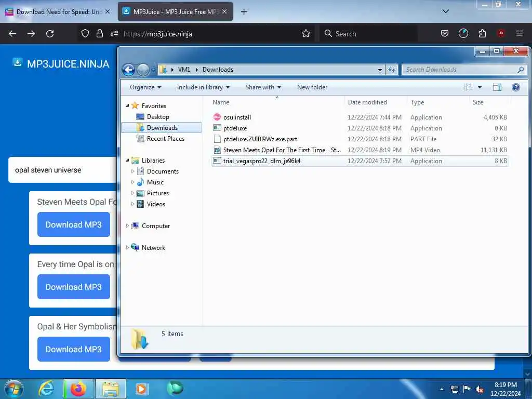The image size is (532, 399).
Task: Collapse the Favorites tree group
Action: click(x=127, y=105)
